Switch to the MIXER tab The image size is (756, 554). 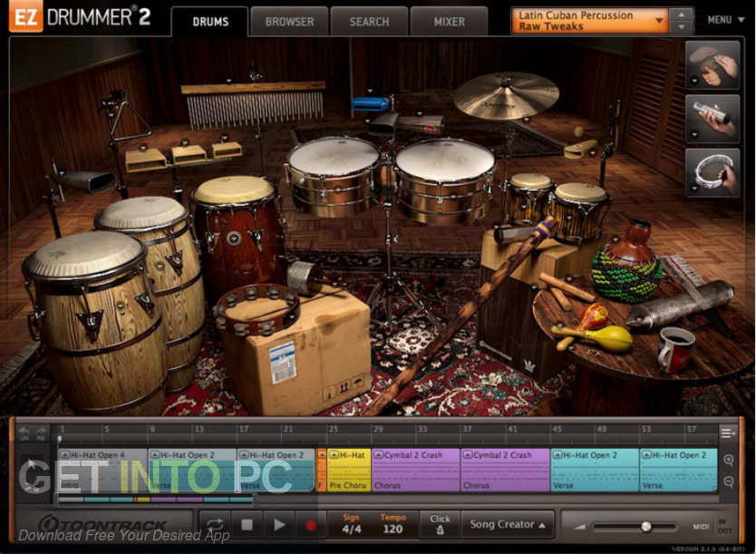[x=450, y=22]
